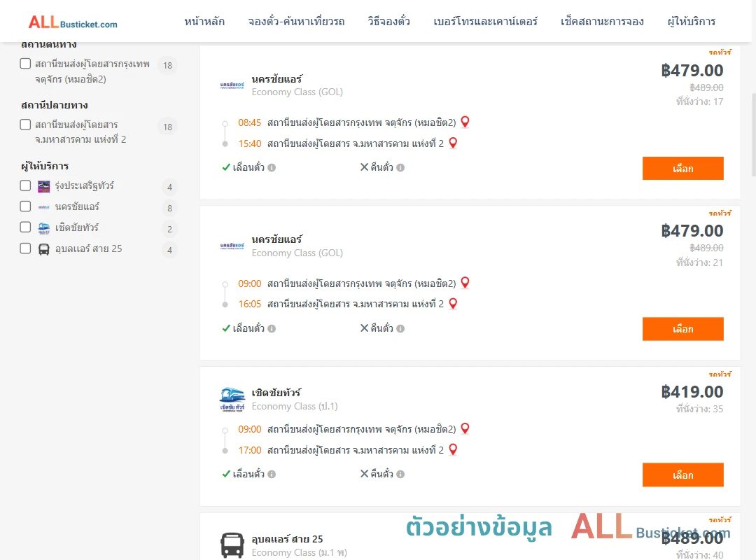Screen dimensions: 756x560
Task: Open ผู้ให้บริการ in navigation bar
Action: tap(692, 22)
